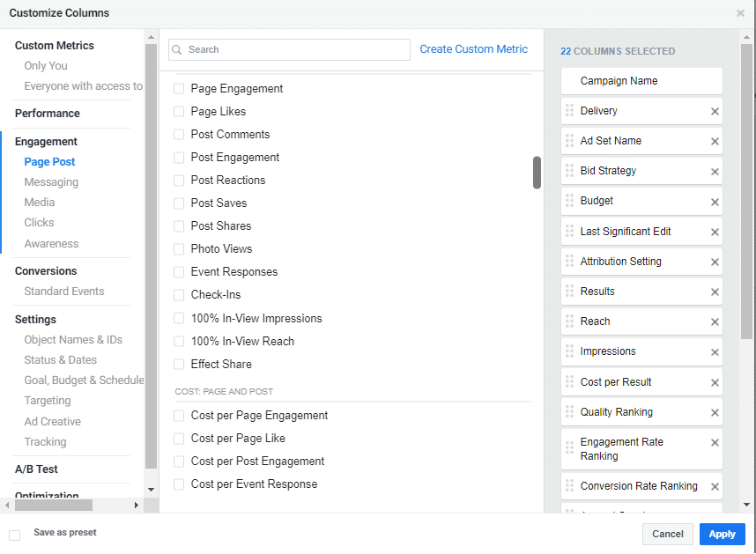
Task: Remove the Cost per Result column
Action: [715, 382]
